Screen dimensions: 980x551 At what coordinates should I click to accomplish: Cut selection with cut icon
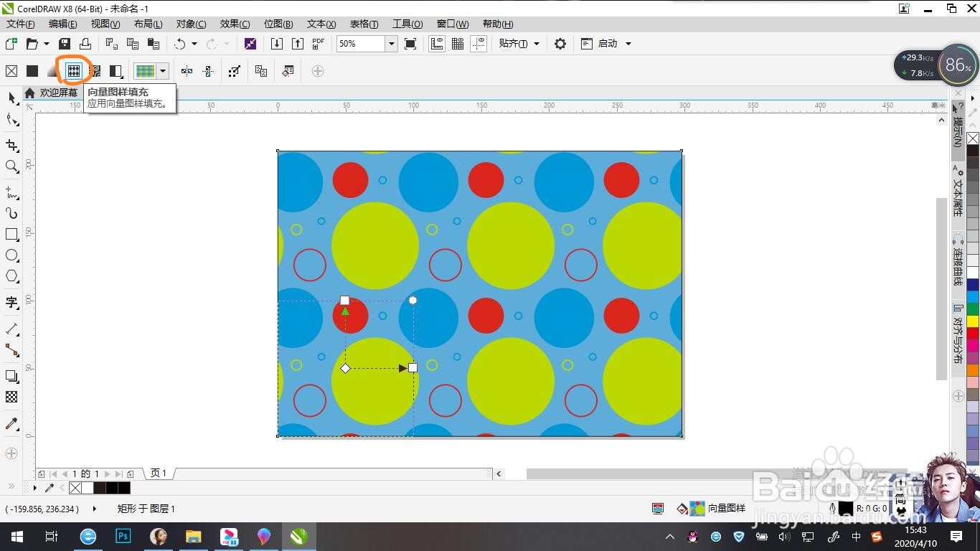(112, 44)
